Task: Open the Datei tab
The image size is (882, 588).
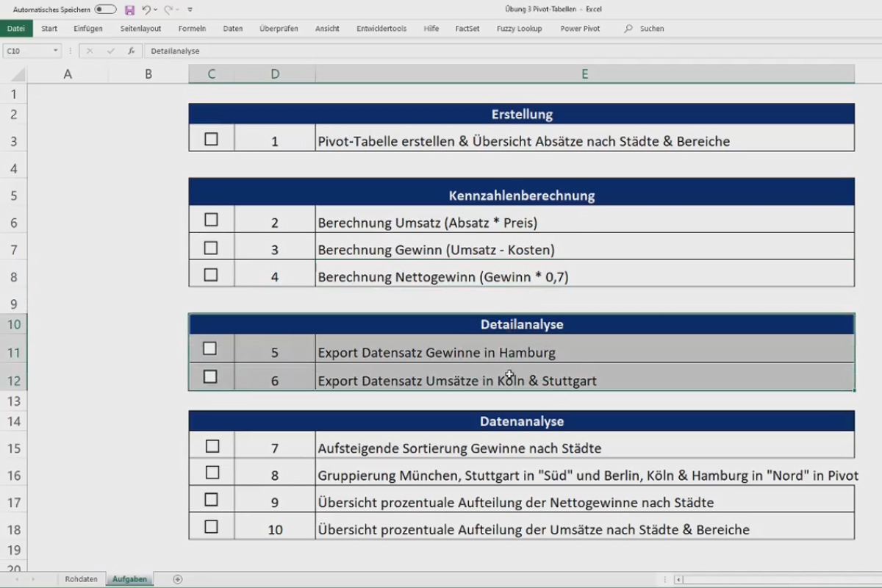Action: (x=16, y=29)
